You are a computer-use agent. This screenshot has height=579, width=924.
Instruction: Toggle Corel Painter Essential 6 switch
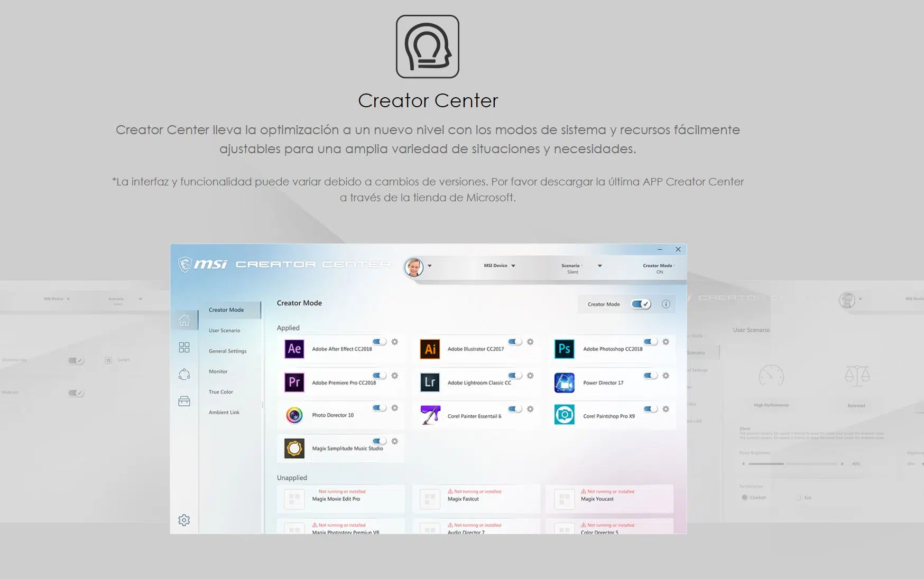tap(515, 409)
